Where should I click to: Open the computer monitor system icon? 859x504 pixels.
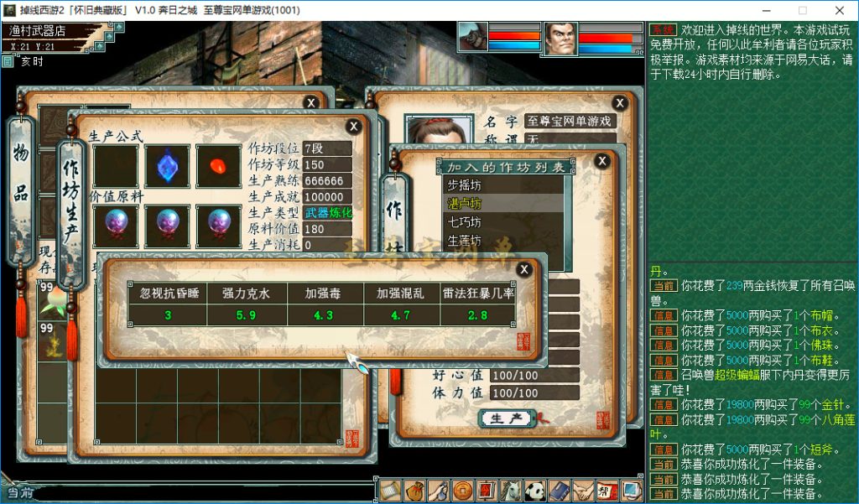633,490
